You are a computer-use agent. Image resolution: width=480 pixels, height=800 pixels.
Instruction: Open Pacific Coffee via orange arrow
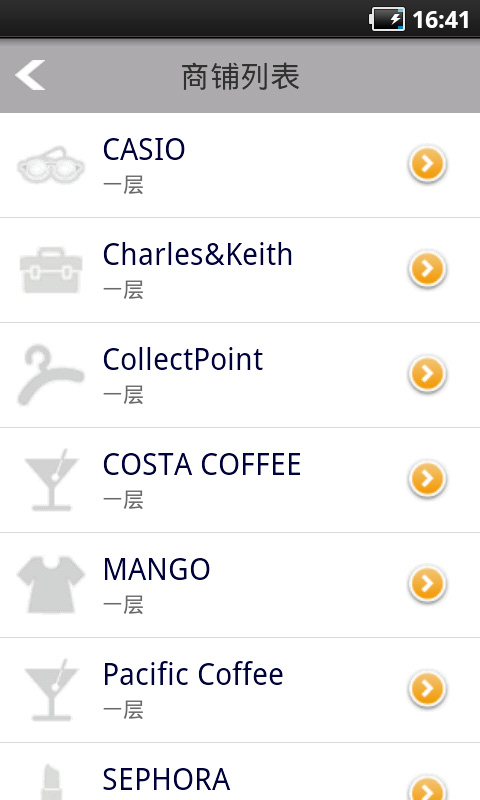pyautogui.click(x=427, y=690)
